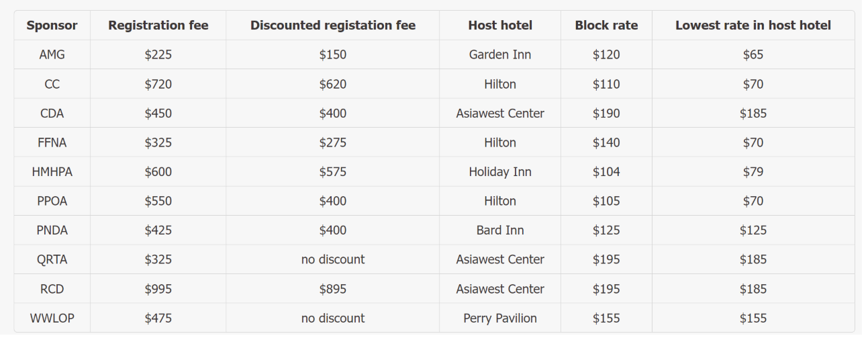Click the Bard Inn hotel cell
Screen dimensions: 868x342
coord(500,230)
